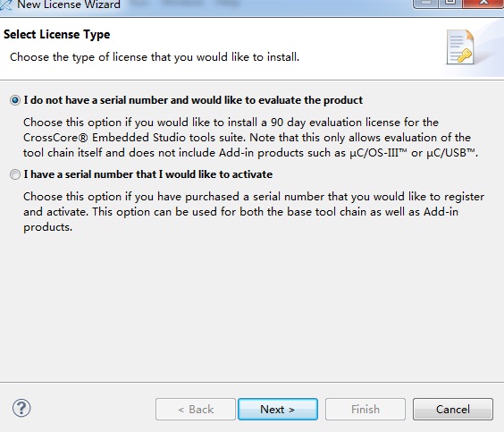Open help via the question mark icon

(x=21, y=409)
